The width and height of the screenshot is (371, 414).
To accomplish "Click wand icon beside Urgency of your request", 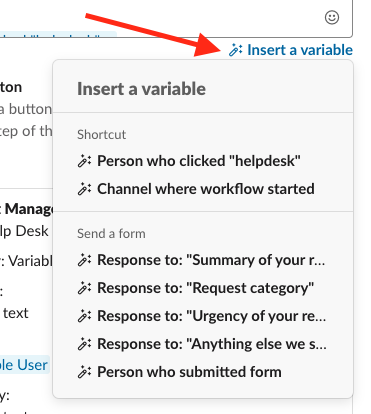I will coord(84,316).
